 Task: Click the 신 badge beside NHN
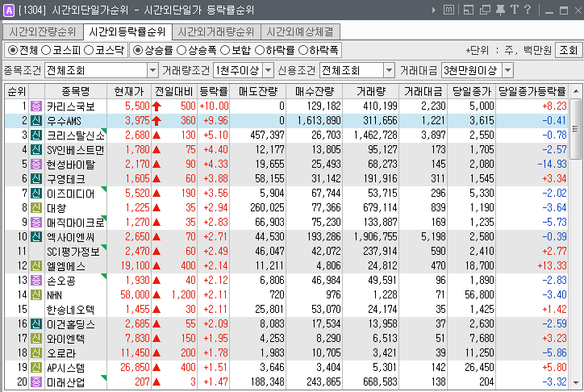(36, 295)
